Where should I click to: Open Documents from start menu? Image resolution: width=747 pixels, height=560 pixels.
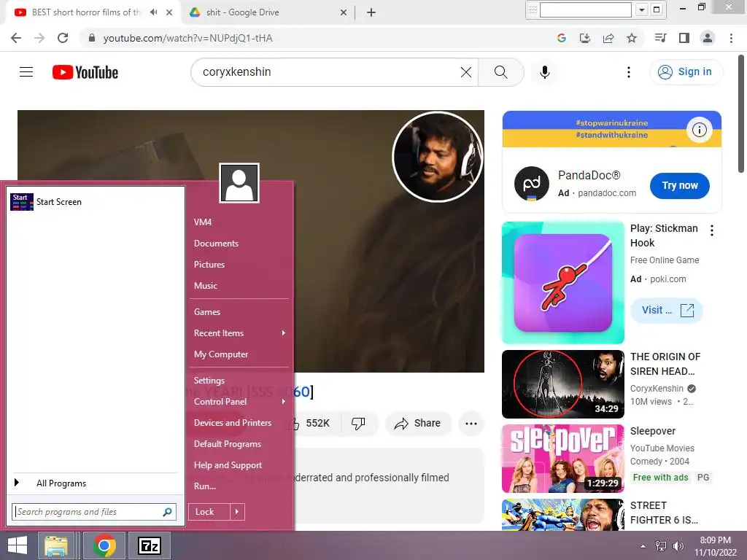(216, 244)
